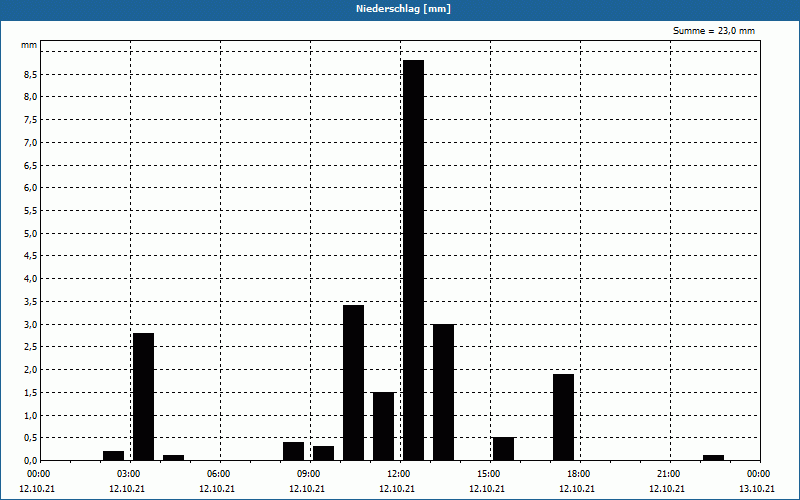
Task: Click the 0,5 mm bar at 15:00
Action: (504, 449)
